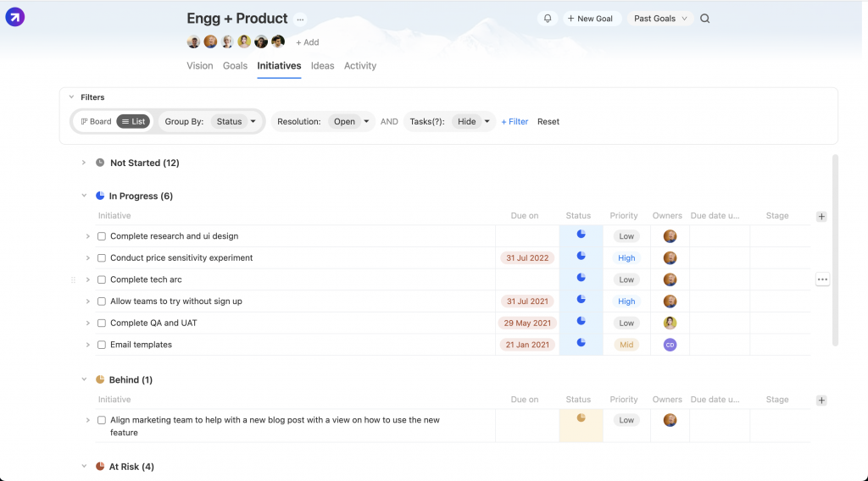
Task: Expand the Email templates row
Action: [x=87, y=345]
